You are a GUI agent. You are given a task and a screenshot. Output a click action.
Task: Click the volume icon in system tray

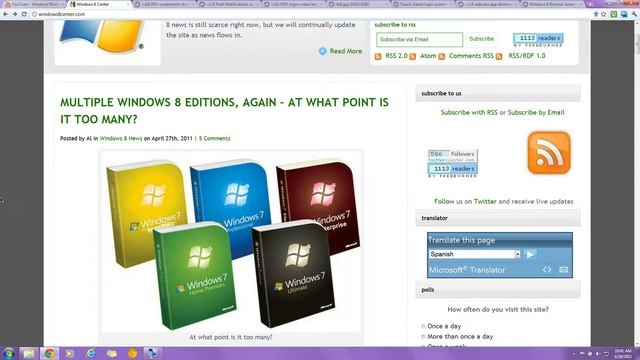point(598,353)
